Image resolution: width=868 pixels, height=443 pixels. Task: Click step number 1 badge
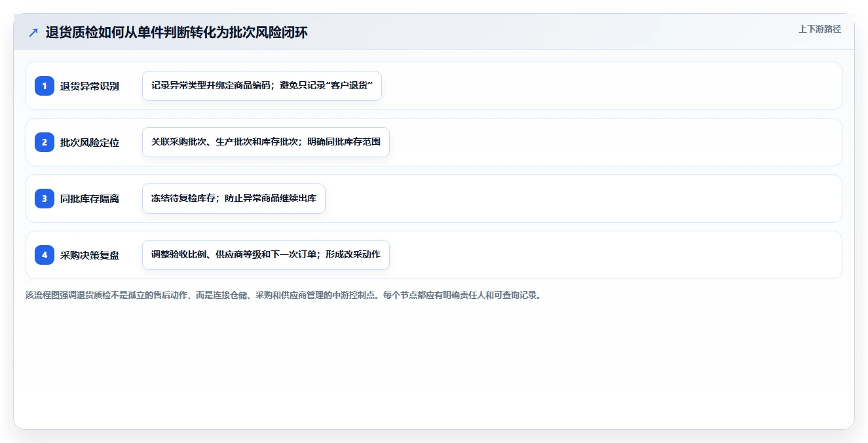[45, 86]
